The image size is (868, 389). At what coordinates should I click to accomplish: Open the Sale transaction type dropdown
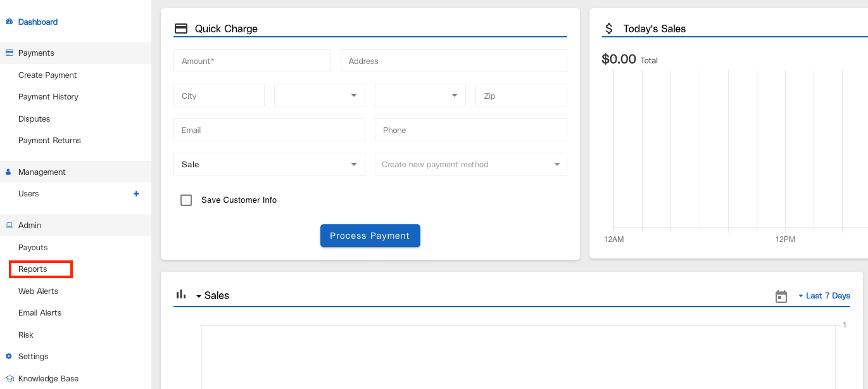click(x=269, y=164)
